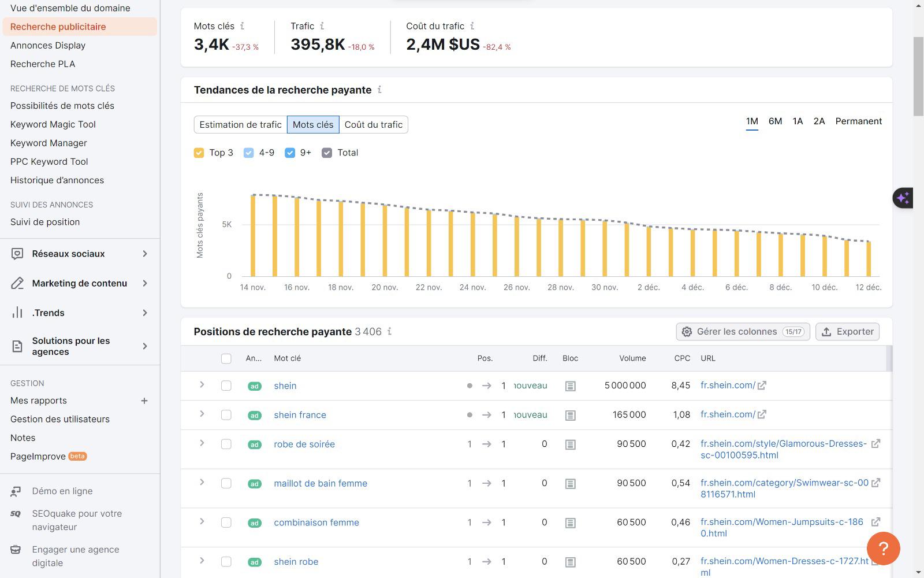
Task: Click the 12 déc. chart bar
Action: (x=869, y=259)
